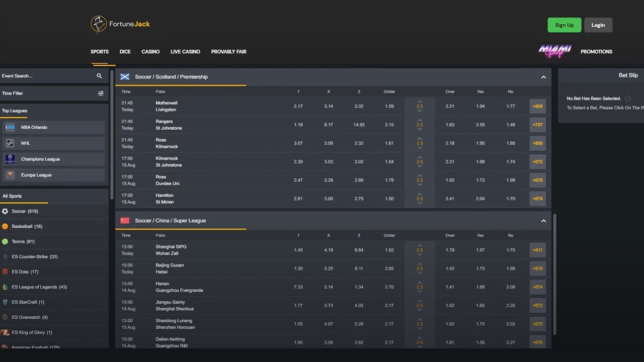Select odds 2.17 on Motherwell win
Image resolution: width=644 pixels, height=362 pixels.
pos(298,107)
